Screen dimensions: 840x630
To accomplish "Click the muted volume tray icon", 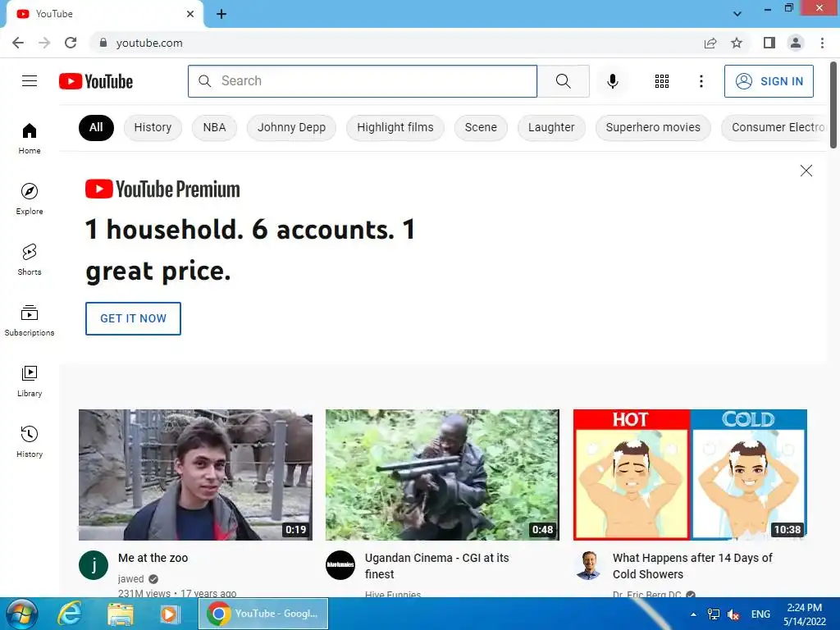I will pos(733,614).
